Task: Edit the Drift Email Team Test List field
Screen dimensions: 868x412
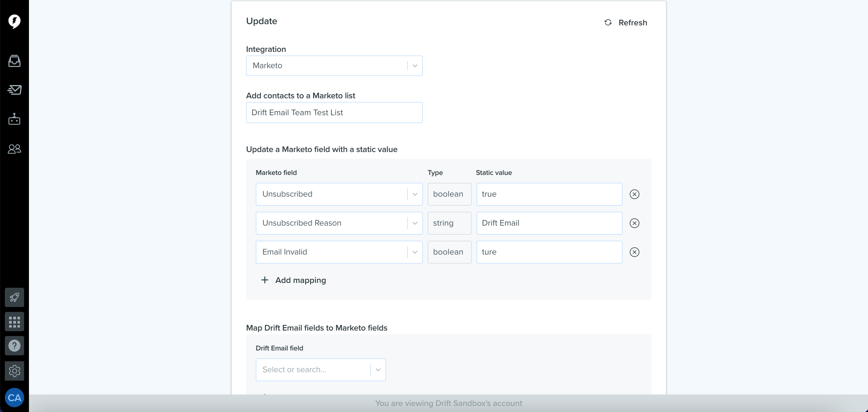Action: tap(334, 113)
